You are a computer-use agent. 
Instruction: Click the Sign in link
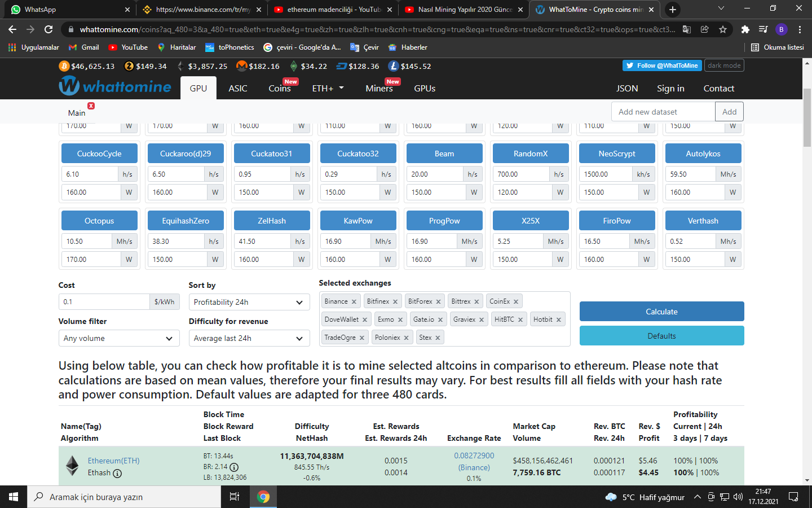[670, 89]
